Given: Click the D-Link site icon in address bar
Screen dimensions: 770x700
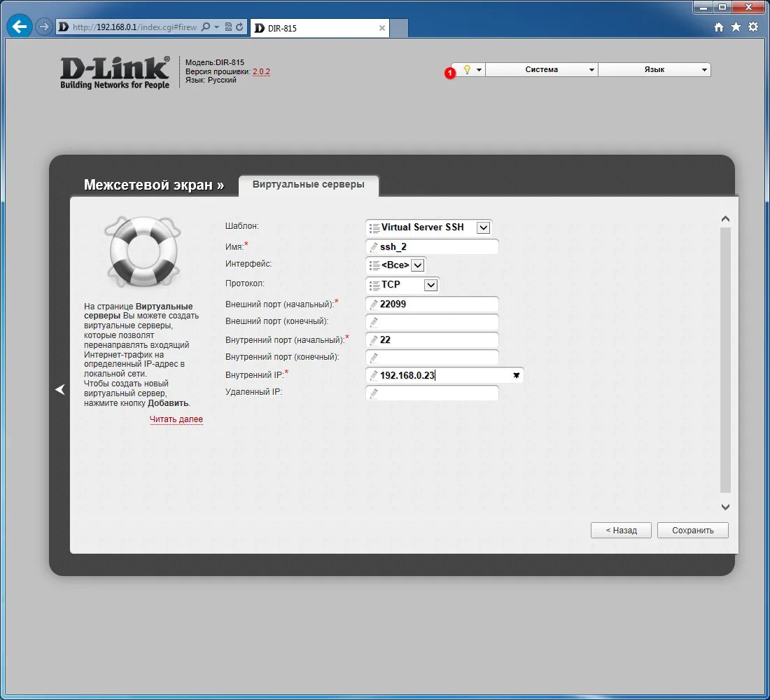Looking at the screenshot, I should [63, 27].
